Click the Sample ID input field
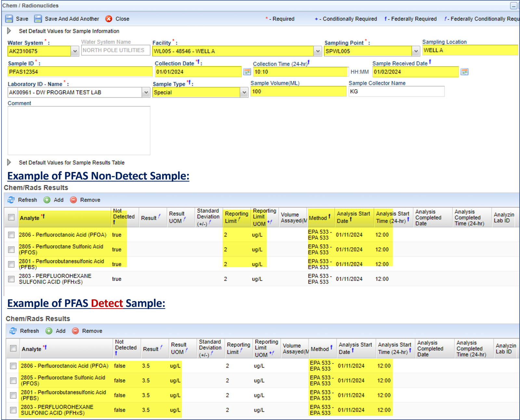This screenshot has width=520, height=420. click(x=80, y=72)
